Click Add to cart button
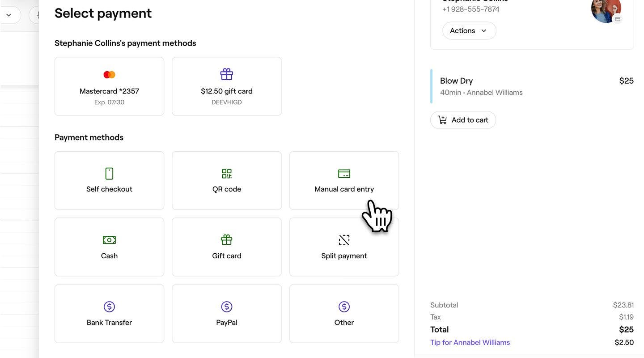Screen dimensions: 644x358 pos(463,120)
